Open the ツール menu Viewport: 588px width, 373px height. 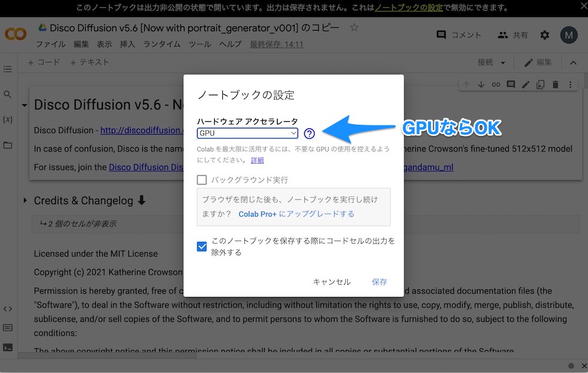tap(200, 44)
